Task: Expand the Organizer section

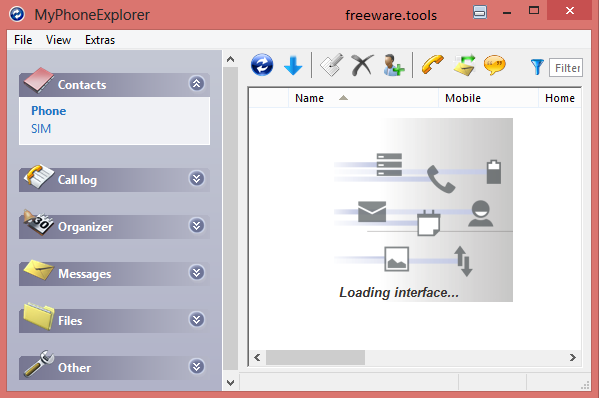Action: tap(196, 225)
